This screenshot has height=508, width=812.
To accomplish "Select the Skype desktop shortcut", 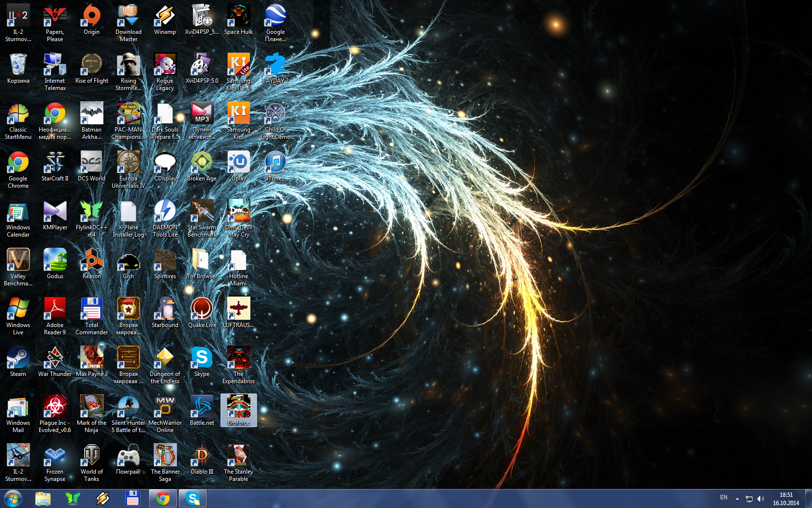I will click(x=202, y=362).
